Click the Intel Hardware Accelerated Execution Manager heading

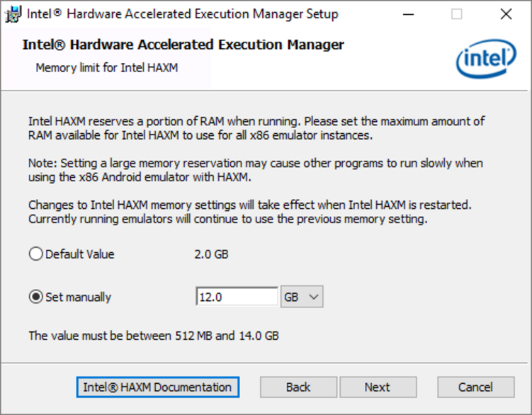coord(183,45)
